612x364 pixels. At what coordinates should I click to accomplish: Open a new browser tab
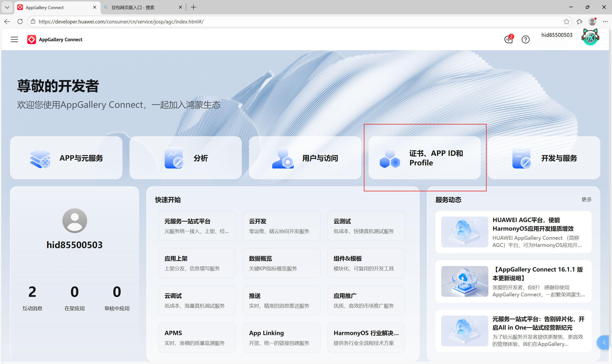tap(193, 7)
